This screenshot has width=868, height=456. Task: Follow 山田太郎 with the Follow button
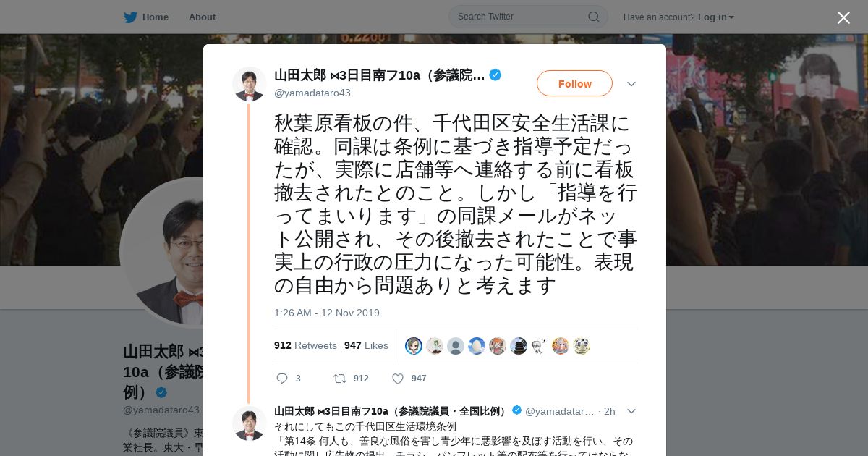(x=574, y=83)
